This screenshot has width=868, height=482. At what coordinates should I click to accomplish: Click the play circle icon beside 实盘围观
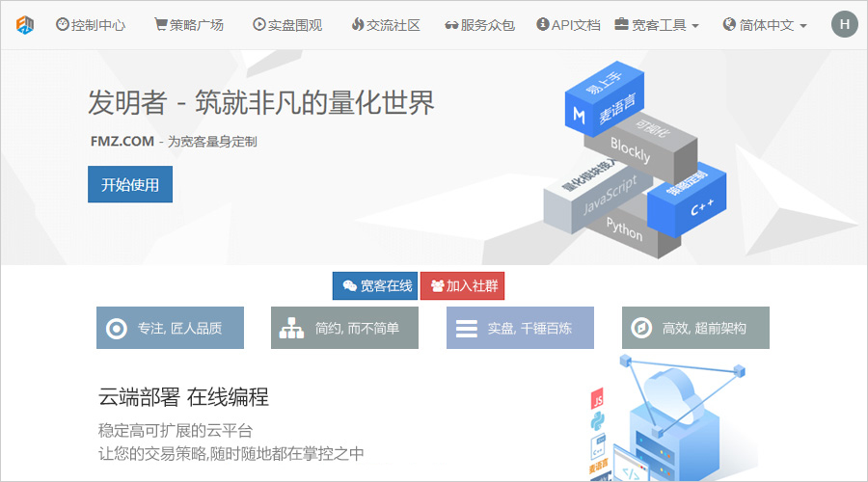click(259, 24)
